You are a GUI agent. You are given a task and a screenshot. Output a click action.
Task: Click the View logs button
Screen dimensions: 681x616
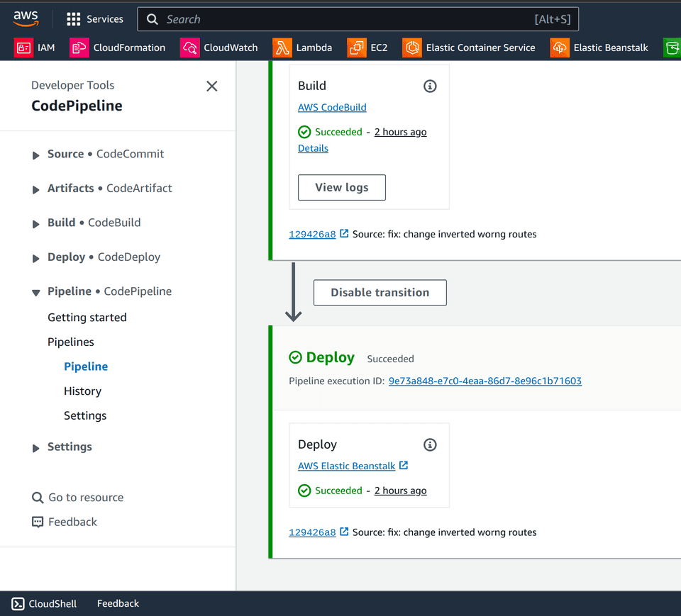click(341, 187)
